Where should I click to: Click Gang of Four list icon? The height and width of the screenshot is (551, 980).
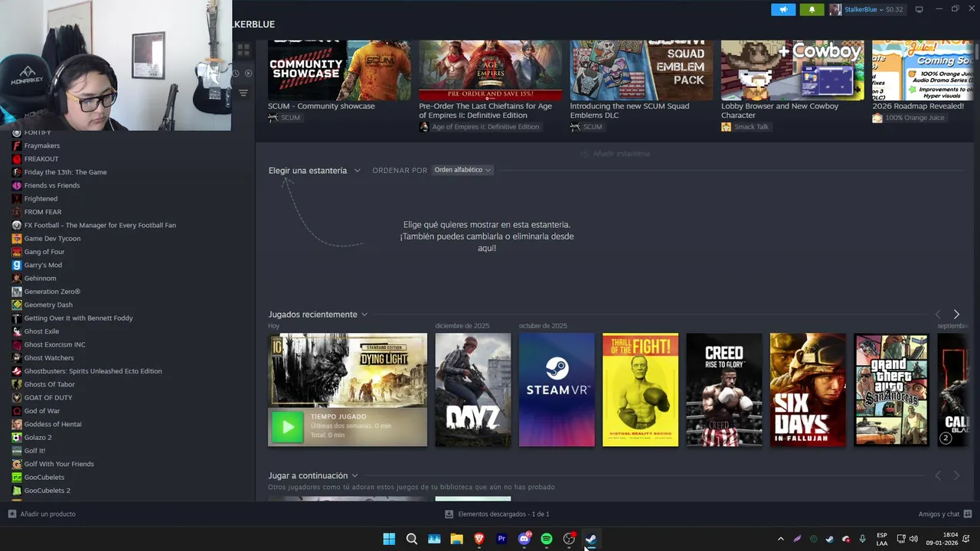click(17, 252)
